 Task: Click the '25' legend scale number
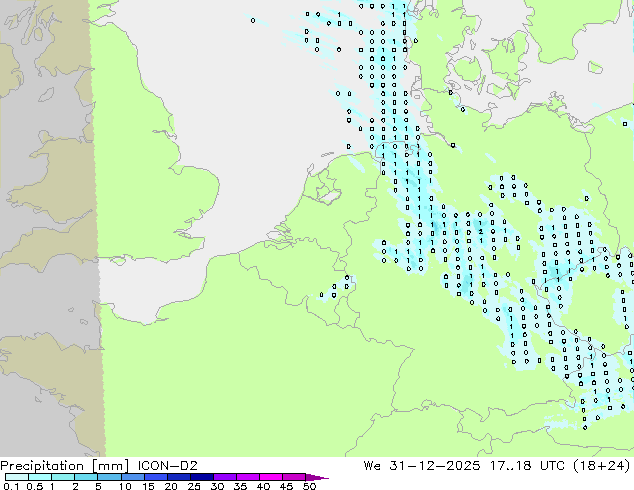194,486
